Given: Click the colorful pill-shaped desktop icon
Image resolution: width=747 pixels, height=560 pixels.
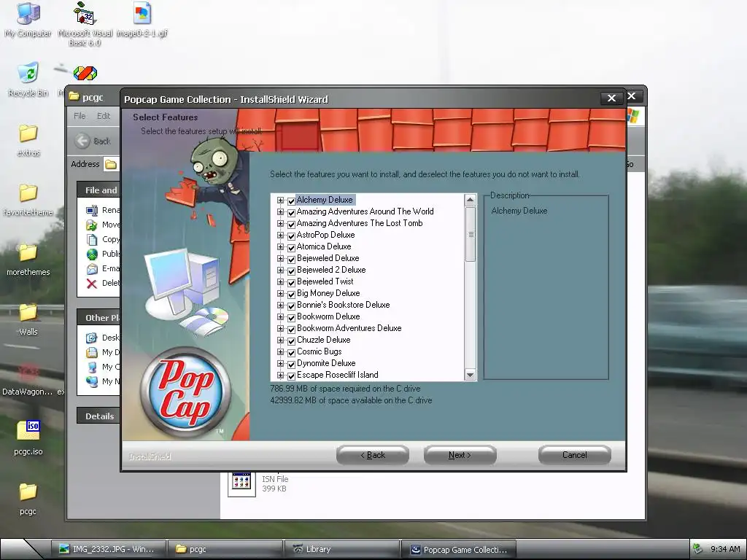Looking at the screenshot, I should point(85,73).
